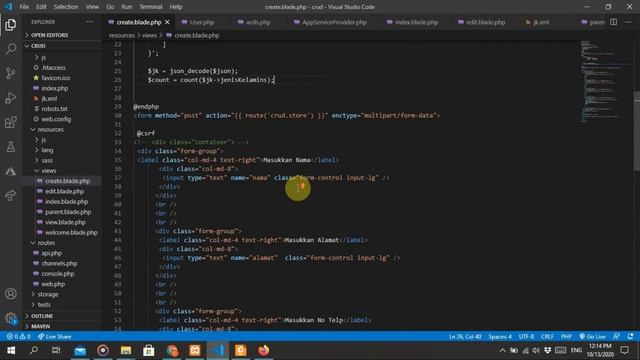Open editor More Actions ellipsis

click(x=628, y=22)
